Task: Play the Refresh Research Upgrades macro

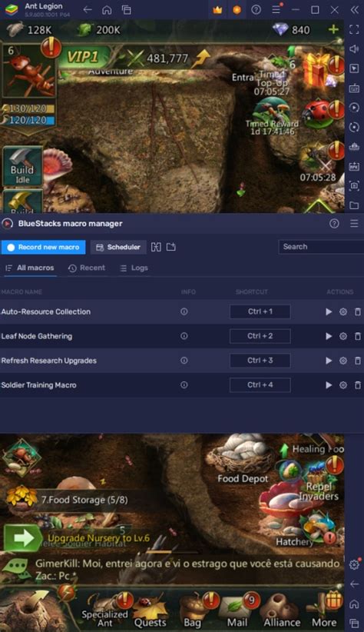Action: click(x=329, y=361)
